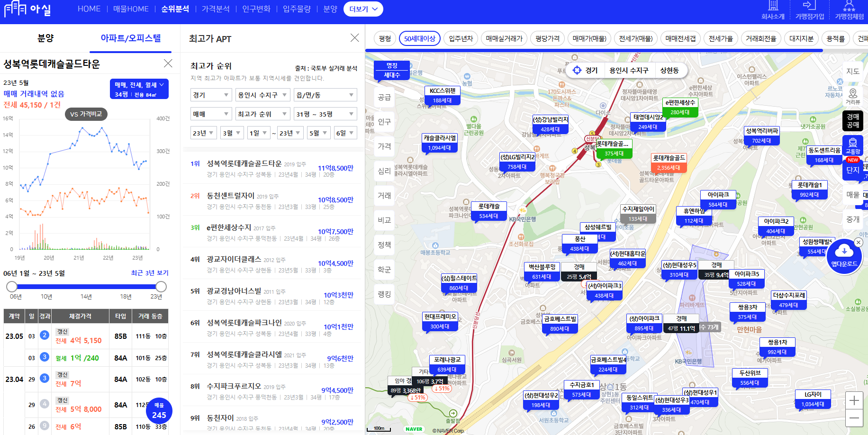Open the start year 23년 dropdown

[x=204, y=133]
